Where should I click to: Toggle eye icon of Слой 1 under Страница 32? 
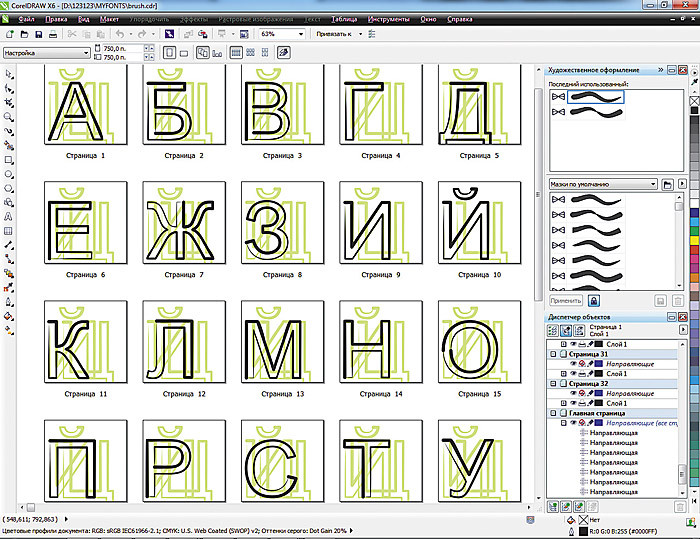click(x=574, y=403)
